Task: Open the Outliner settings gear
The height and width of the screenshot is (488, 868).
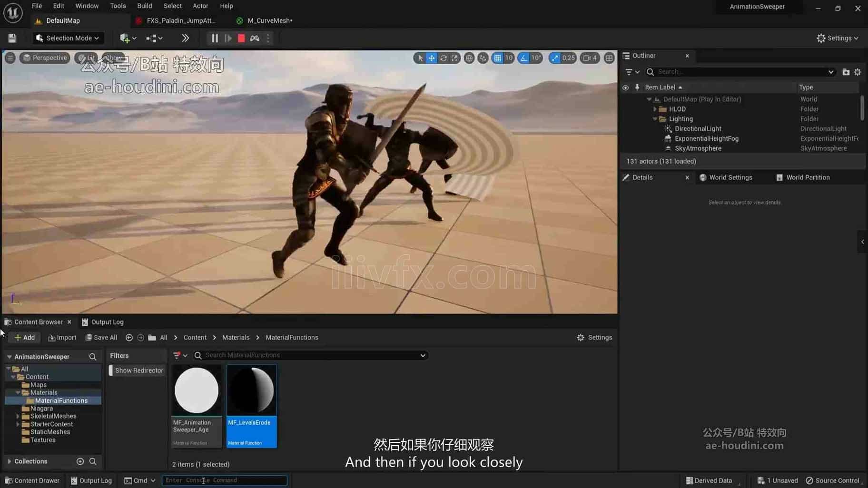Action: 858,72
